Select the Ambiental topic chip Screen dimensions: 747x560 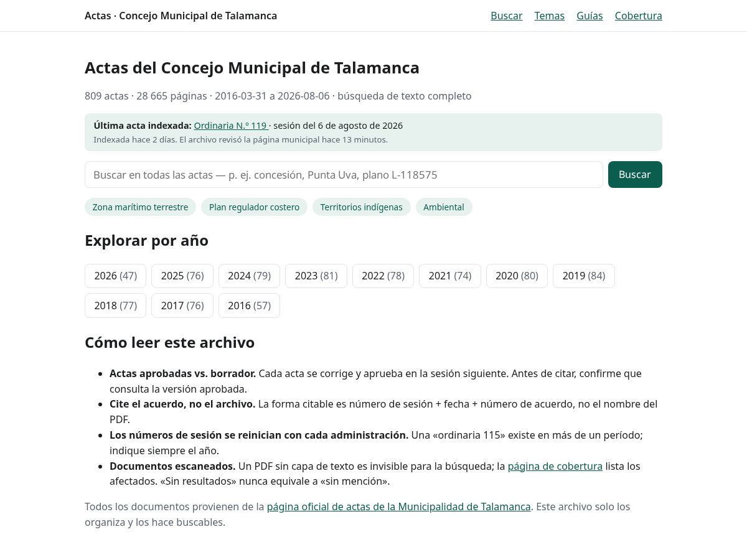pyautogui.click(x=444, y=207)
